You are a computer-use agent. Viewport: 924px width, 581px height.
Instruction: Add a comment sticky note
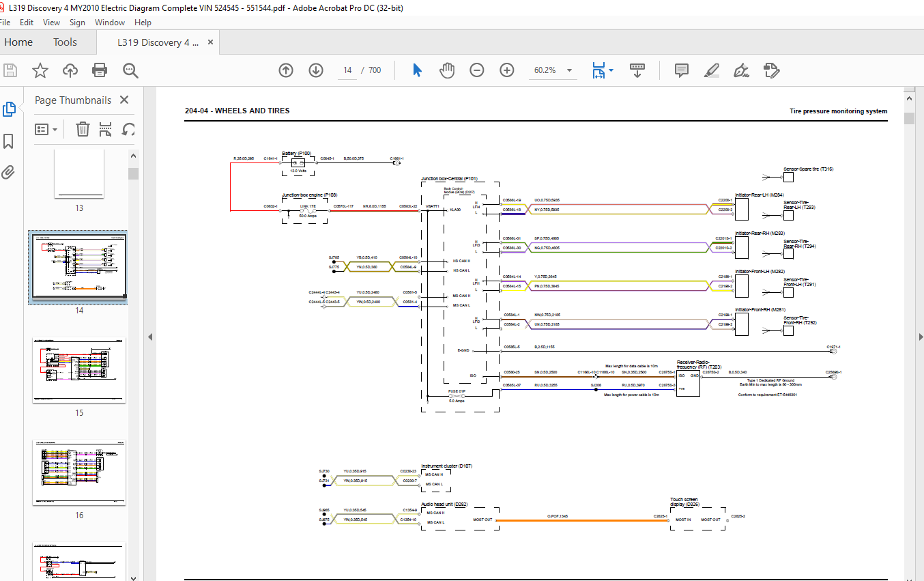(x=681, y=70)
